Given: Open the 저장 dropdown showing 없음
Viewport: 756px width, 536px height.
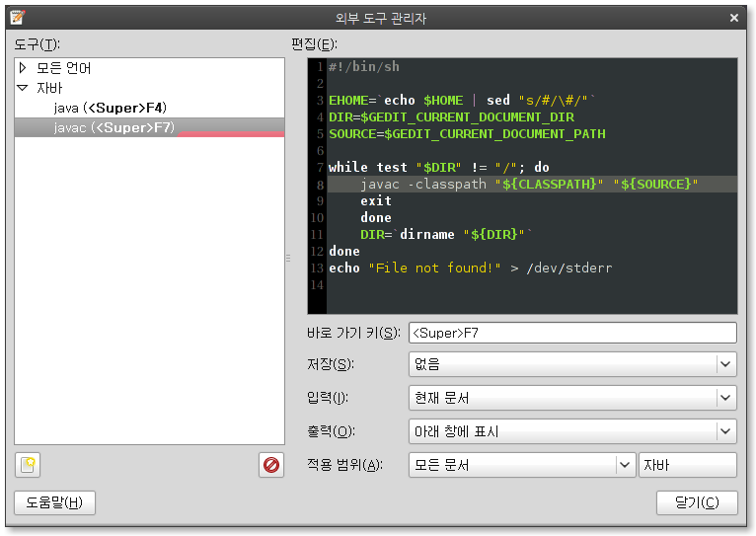Looking at the screenshot, I should pyautogui.click(x=572, y=364).
